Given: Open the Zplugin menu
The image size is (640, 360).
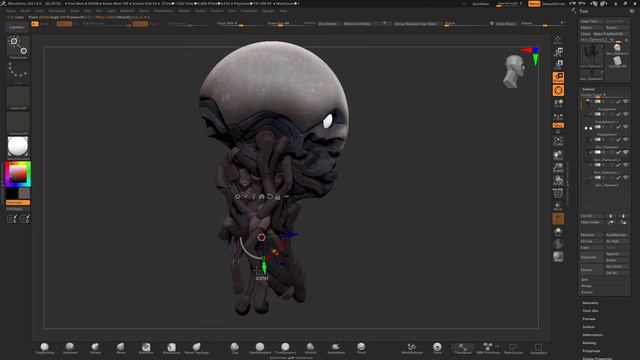Looking at the screenshot, I should pyautogui.click(x=268, y=11).
